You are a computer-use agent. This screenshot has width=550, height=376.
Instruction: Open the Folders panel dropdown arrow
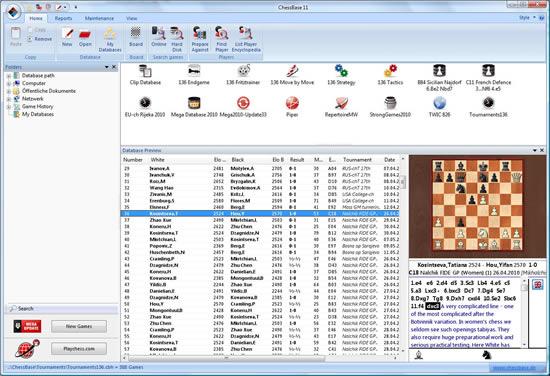pyautogui.click(x=107, y=67)
